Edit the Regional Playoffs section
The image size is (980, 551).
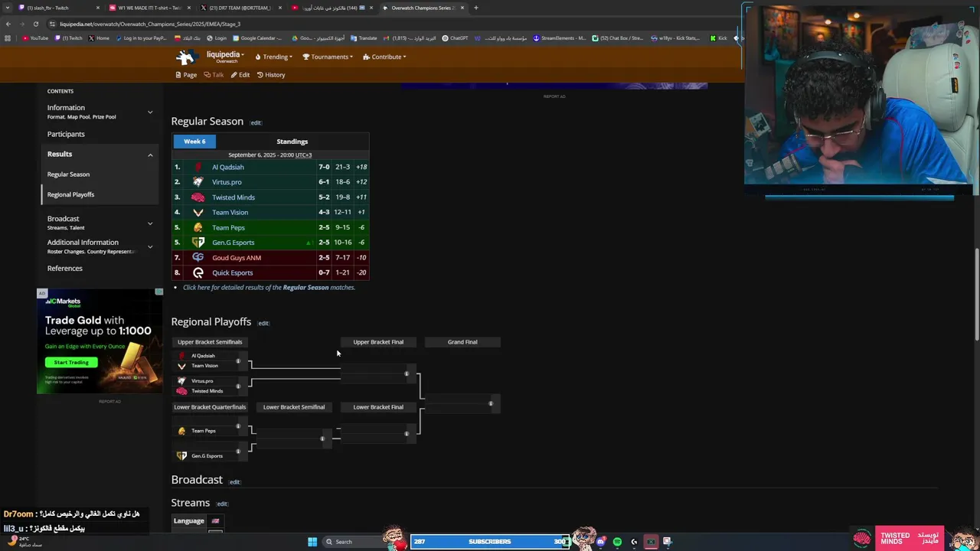263,323
